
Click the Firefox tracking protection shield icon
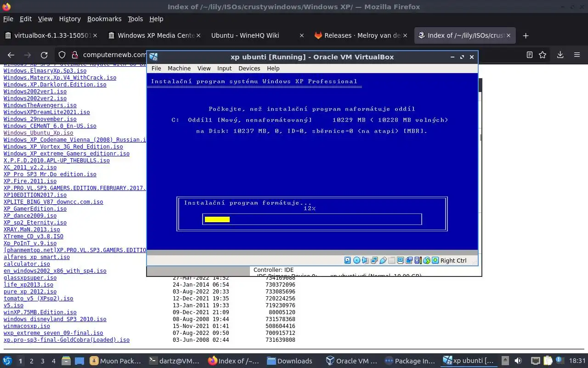pos(62,55)
